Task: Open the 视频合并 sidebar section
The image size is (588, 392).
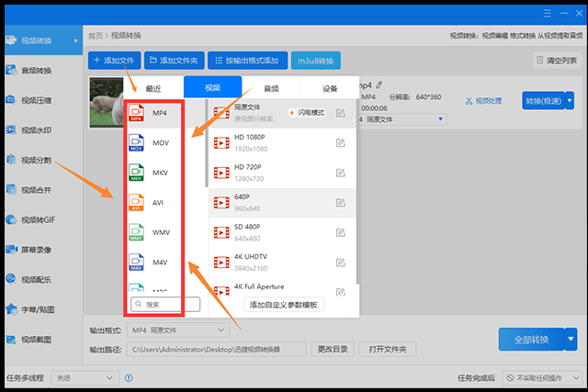Action: pos(43,190)
